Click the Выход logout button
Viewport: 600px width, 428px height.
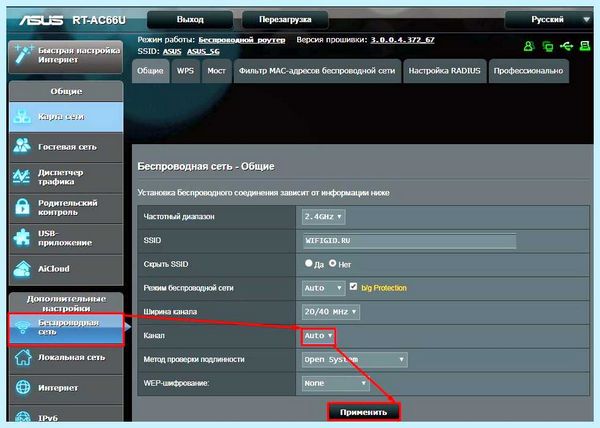(190, 20)
